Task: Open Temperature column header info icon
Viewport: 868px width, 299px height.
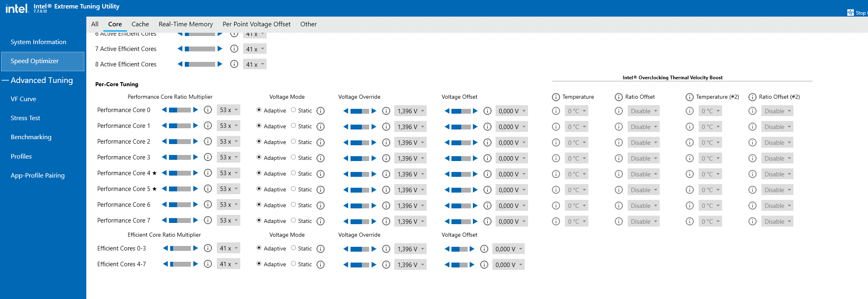Action: click(x=556, y=97)
